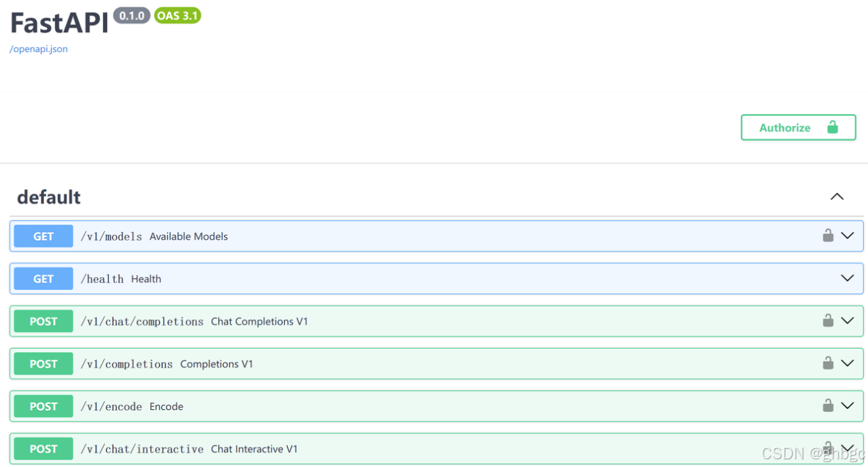This screenshot has width=868, height=467.
Task: Click the GET badge for /health
Action: pyautogui.click(x=43, y=279)
